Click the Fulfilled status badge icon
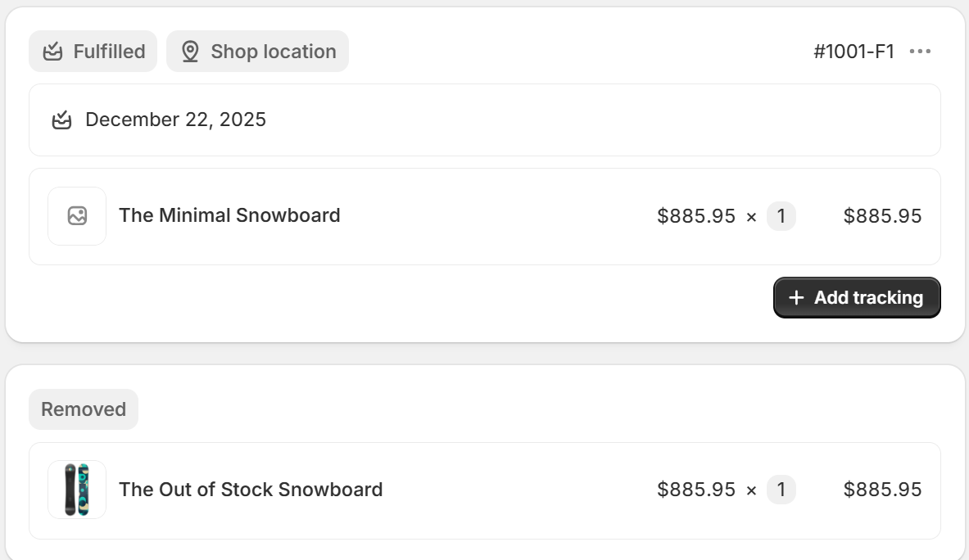This screenshot has height=560, width=969. coord(53,52)
